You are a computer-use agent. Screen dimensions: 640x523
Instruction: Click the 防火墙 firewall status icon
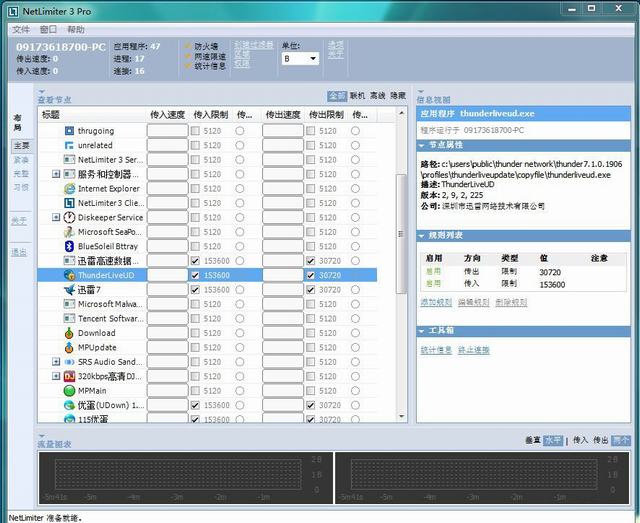point(188,46)
